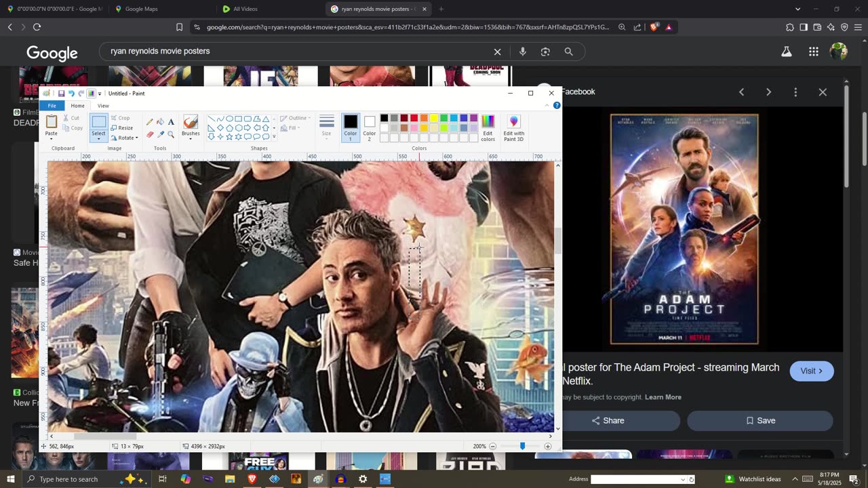Choose the Rectangle shape in Shapes gallery

tap(239, 119)
